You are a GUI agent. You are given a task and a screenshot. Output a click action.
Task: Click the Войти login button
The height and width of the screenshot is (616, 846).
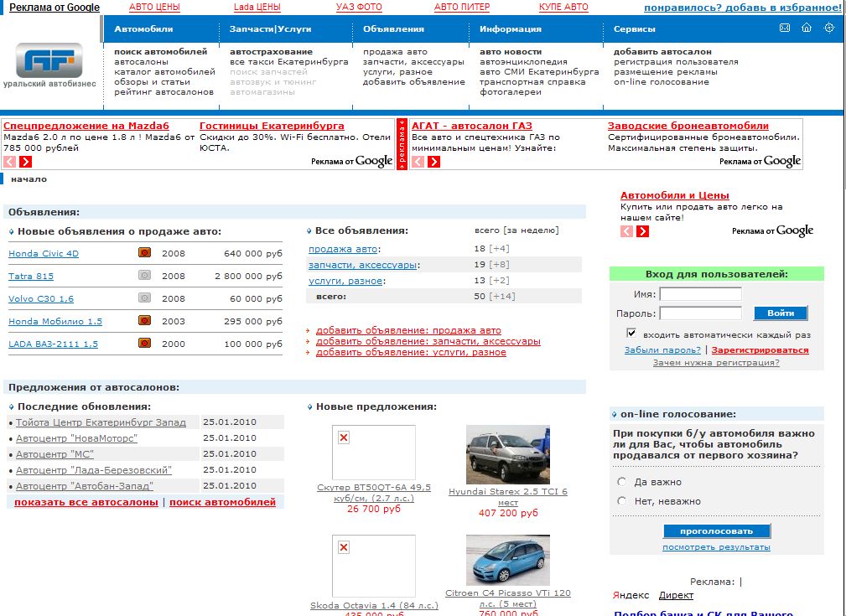pos(781,313)
